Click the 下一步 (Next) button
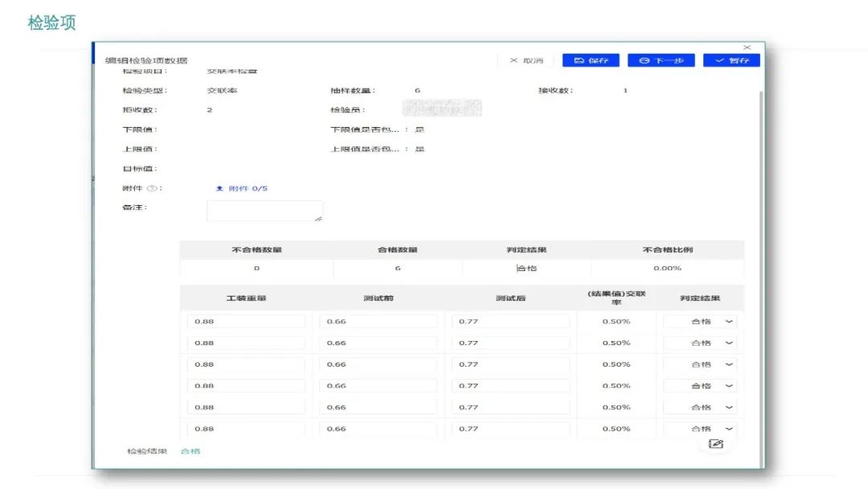This screenshot has width=868, height=489. (661, 60)
